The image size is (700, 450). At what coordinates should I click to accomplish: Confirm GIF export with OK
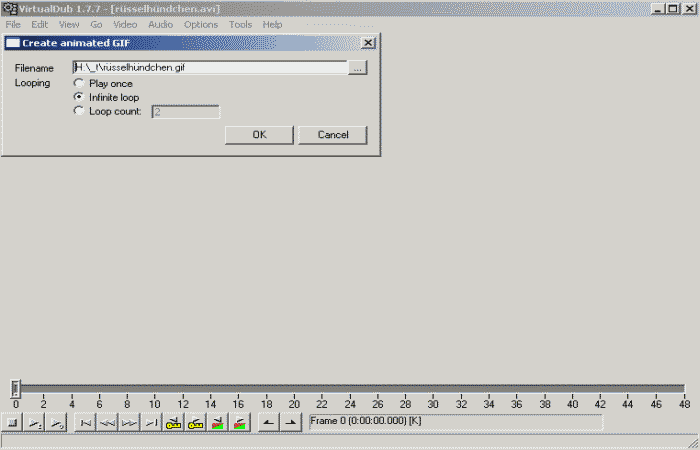click(x=258, y=135)
